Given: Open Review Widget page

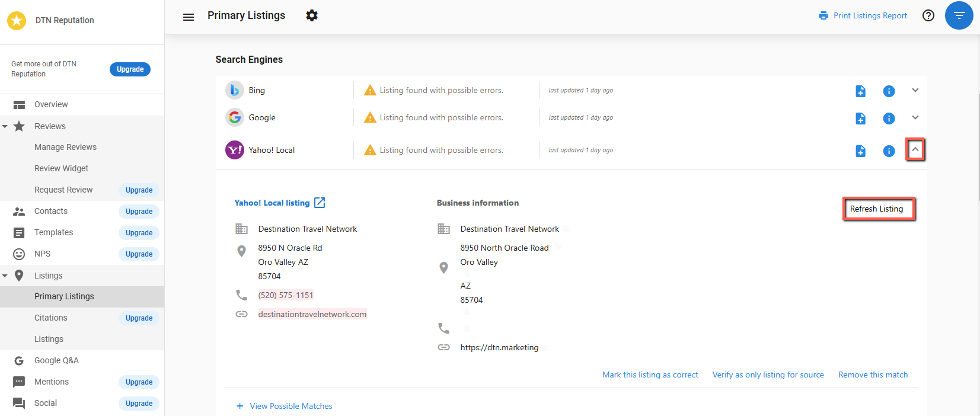Looking at the screenshot, I should click(61, 168).
